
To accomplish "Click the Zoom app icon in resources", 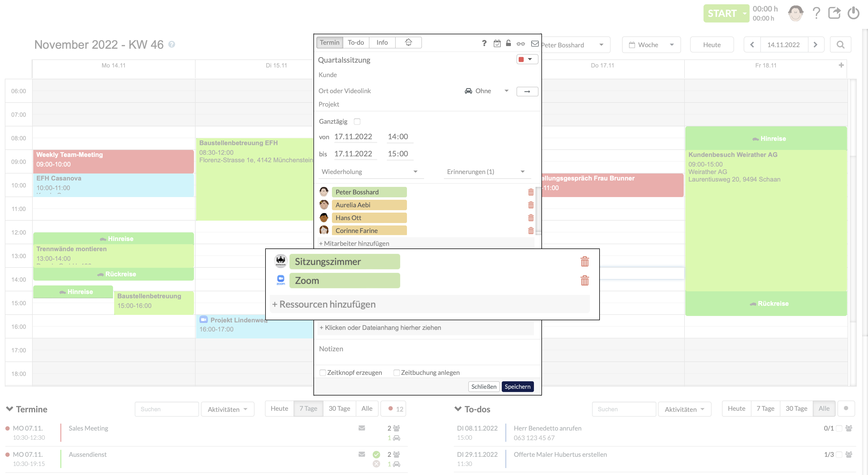I will pos(281,280).
